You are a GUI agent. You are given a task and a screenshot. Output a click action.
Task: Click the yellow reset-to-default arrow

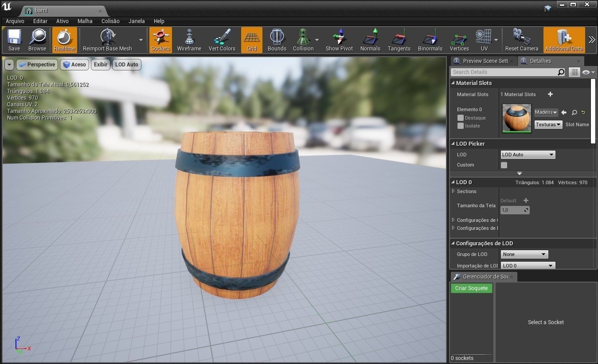[583, 112]
